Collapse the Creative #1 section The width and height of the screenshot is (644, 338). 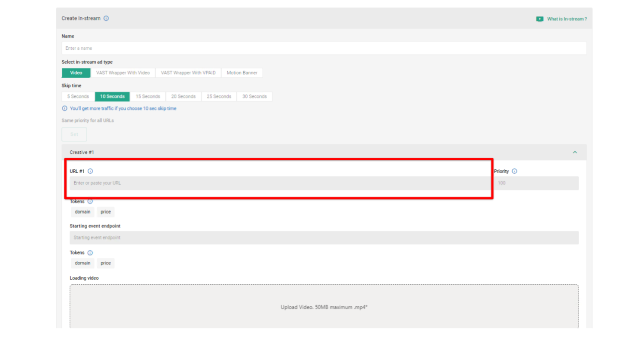(x=575, y=152)
